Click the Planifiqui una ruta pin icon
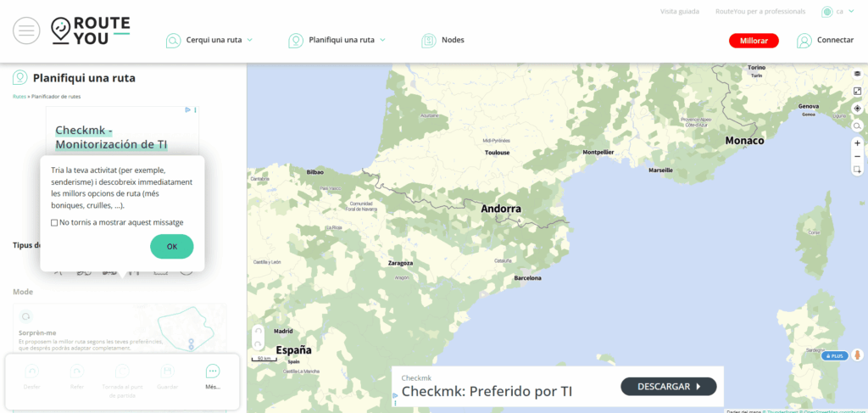This screenshot has height=413, width=868. 296,41
